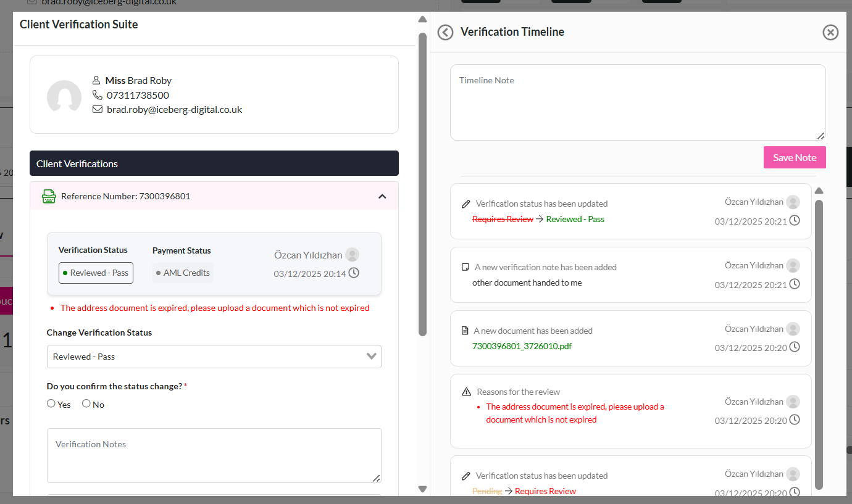The image size is (852, 504).
Task: Open the Change Verification Status dropdown
Action: tap(214, 357)
